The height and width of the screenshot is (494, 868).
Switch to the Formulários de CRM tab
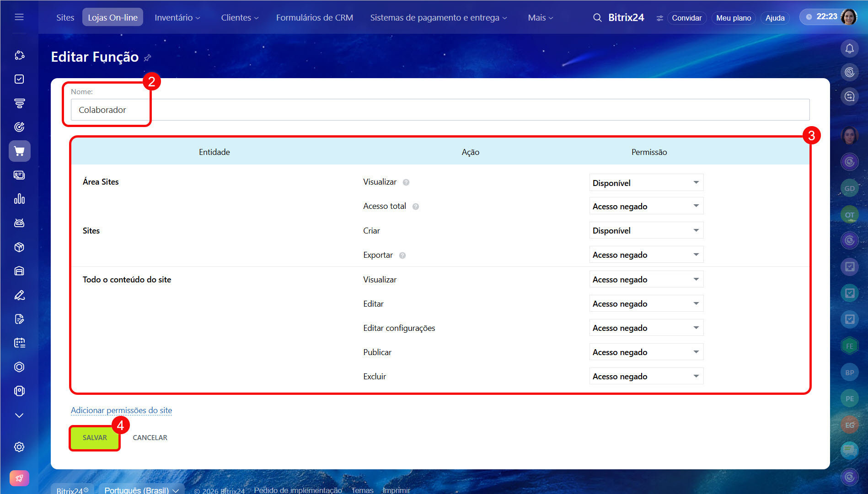[x=314, y=18]
